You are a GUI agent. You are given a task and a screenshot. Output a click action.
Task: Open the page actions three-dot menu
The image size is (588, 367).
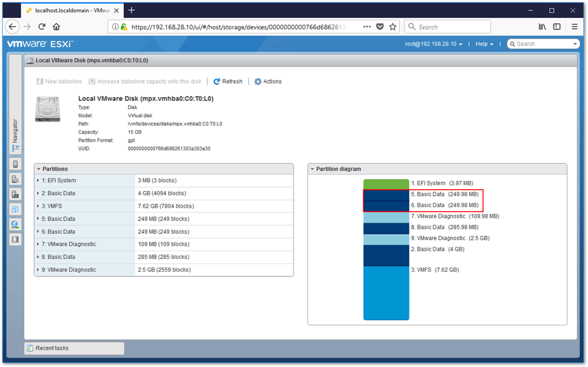click(367, 27)
